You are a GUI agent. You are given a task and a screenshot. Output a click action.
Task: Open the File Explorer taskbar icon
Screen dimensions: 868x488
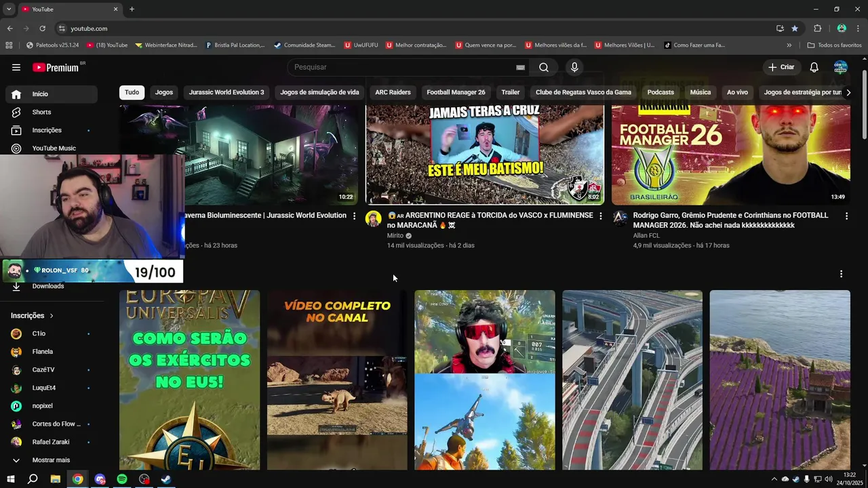[56, 479]
